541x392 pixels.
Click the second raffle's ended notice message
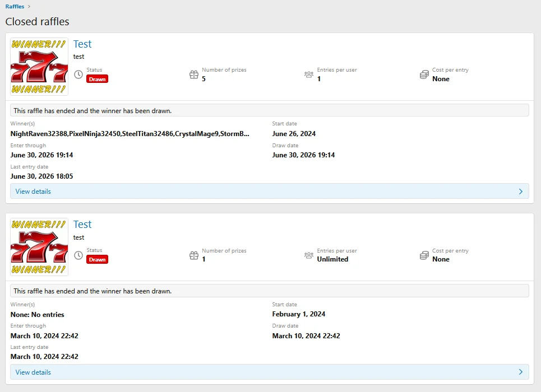click(x=270, y=291)
